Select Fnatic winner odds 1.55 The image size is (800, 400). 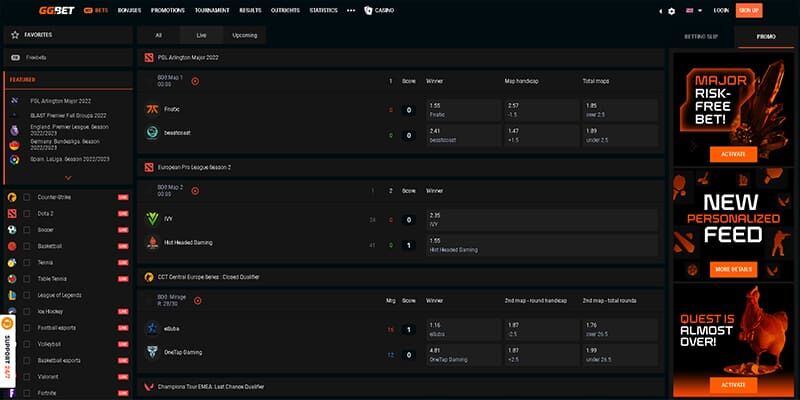[x=463, y=110]
